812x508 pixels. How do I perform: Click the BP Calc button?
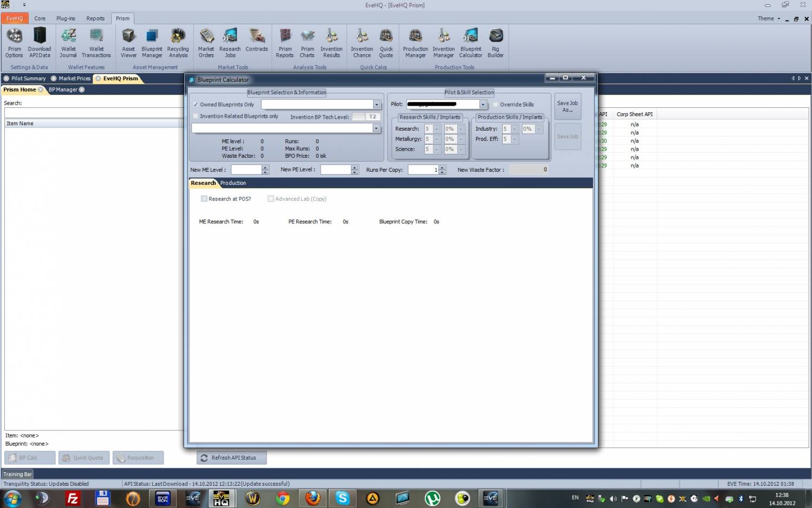30,458
